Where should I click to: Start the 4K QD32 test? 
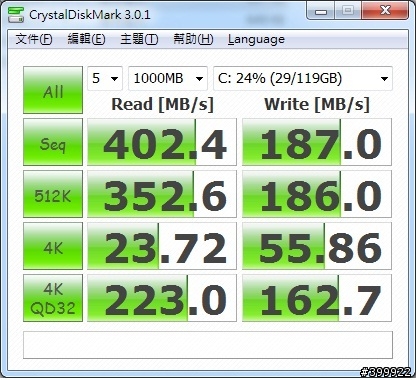click(53, 298)
